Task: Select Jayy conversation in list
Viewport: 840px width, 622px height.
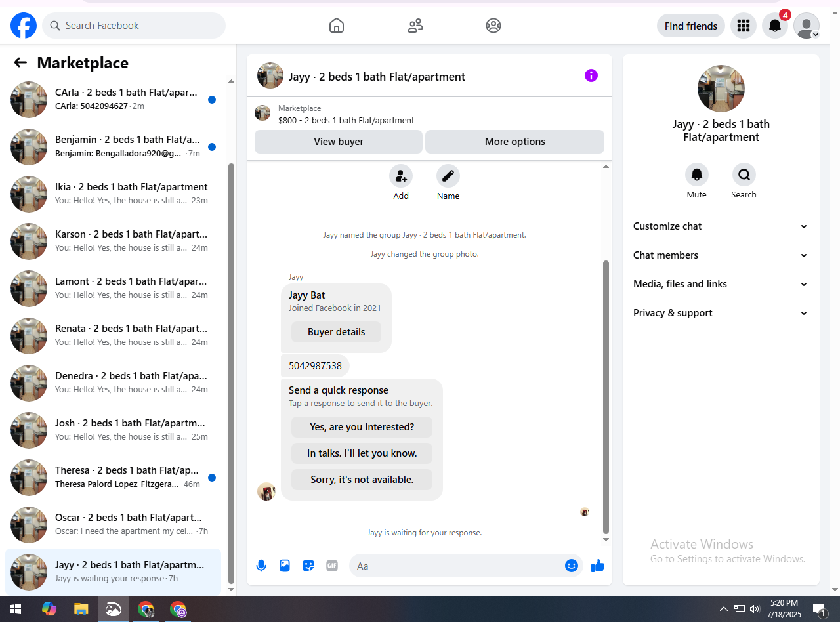Action: (113, 572)
